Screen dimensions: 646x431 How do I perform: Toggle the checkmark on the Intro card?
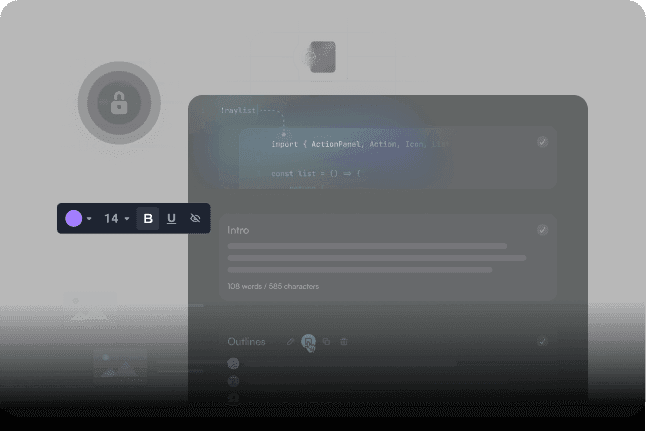pyautogui.click(x=542, y=230)
